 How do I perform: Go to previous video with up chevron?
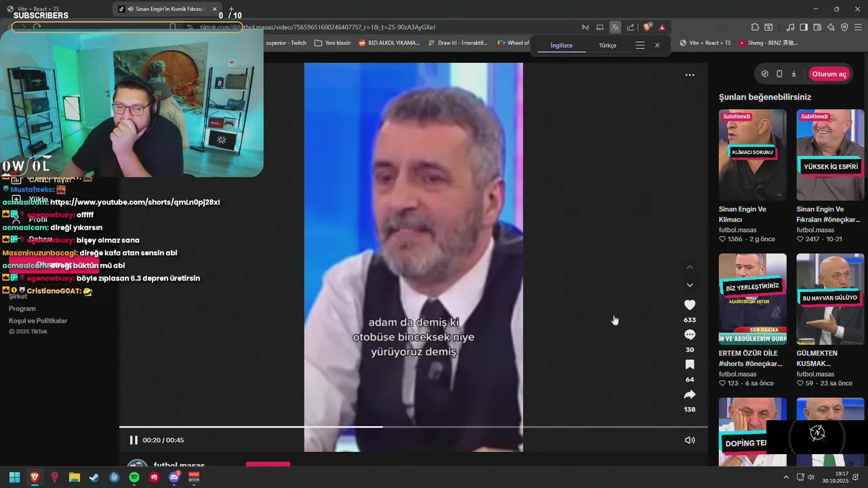(x=690, y=267)
